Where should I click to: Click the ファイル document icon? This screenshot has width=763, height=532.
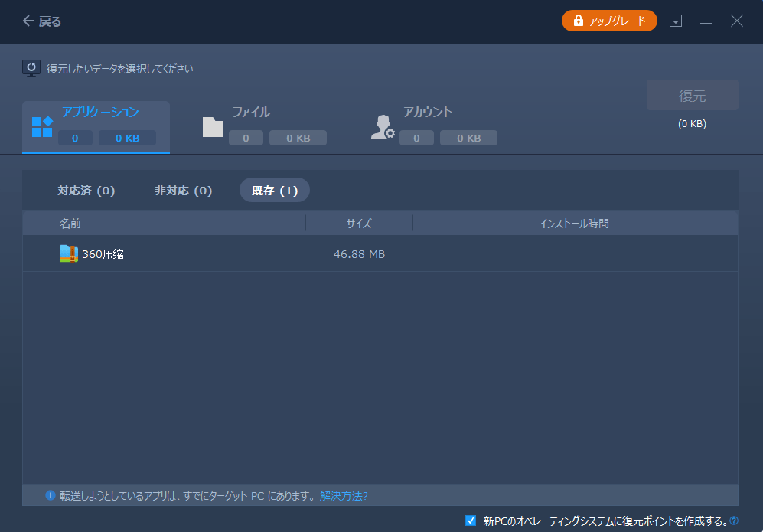click(x=212, y=127)
